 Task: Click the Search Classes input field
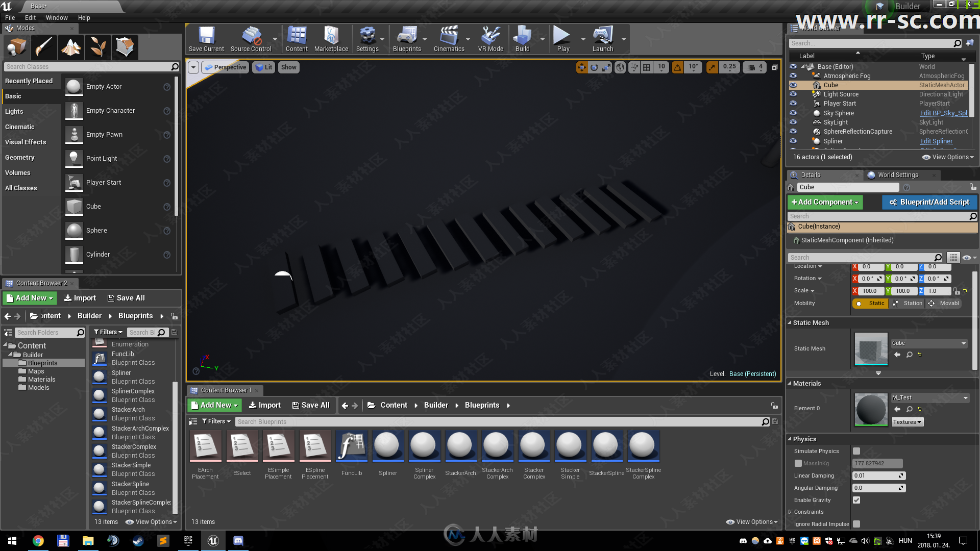92,67
